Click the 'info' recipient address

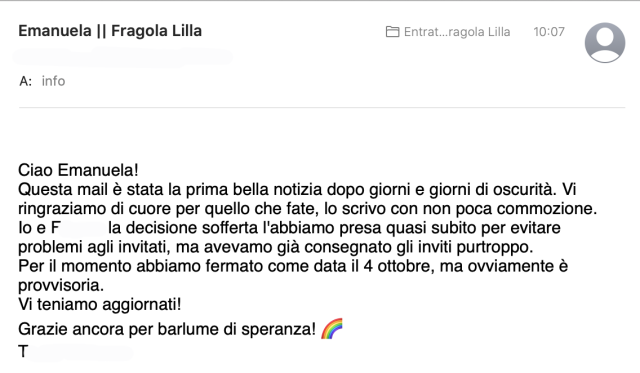tap(53, 81)
